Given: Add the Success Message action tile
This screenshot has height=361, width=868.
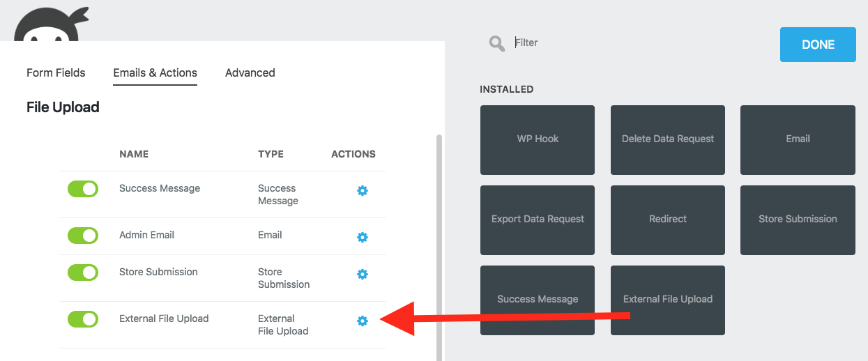Looking at the screenshot, I should click(538, 300).
